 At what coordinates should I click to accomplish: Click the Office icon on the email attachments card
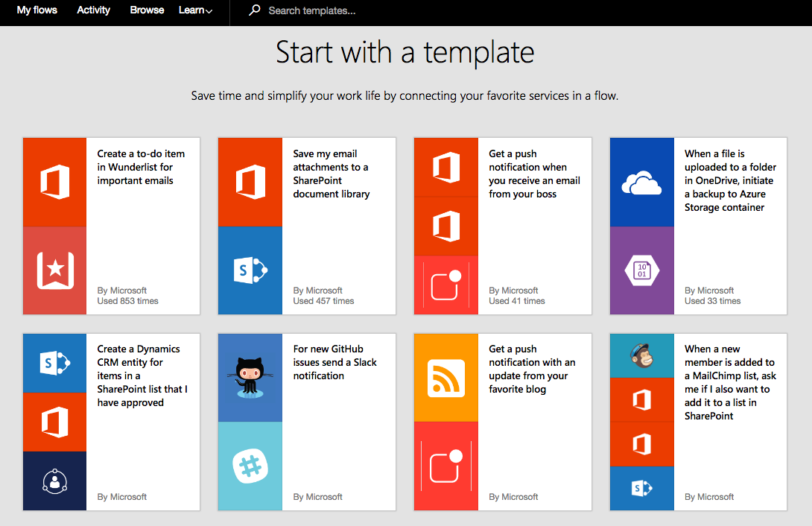coord(250,182)
